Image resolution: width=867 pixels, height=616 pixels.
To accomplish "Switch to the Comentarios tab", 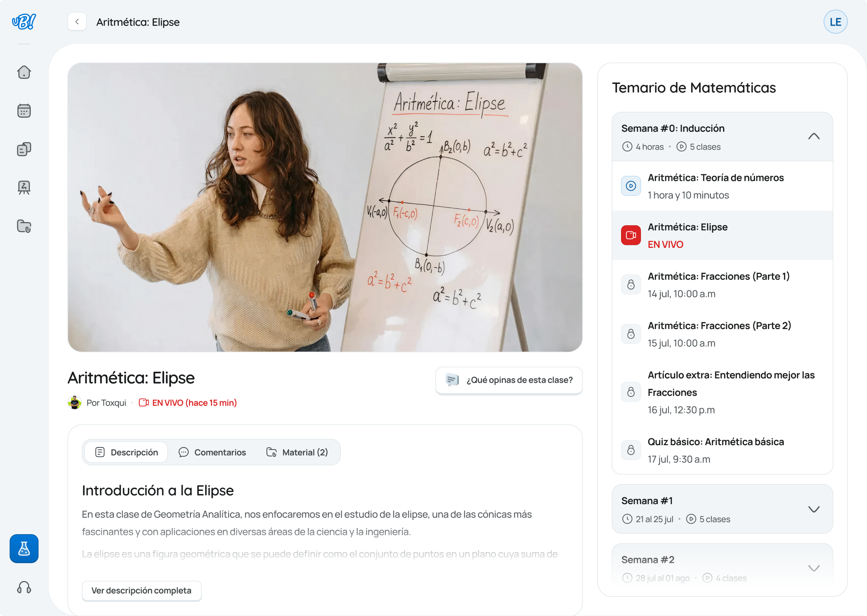I will point(212,452).
